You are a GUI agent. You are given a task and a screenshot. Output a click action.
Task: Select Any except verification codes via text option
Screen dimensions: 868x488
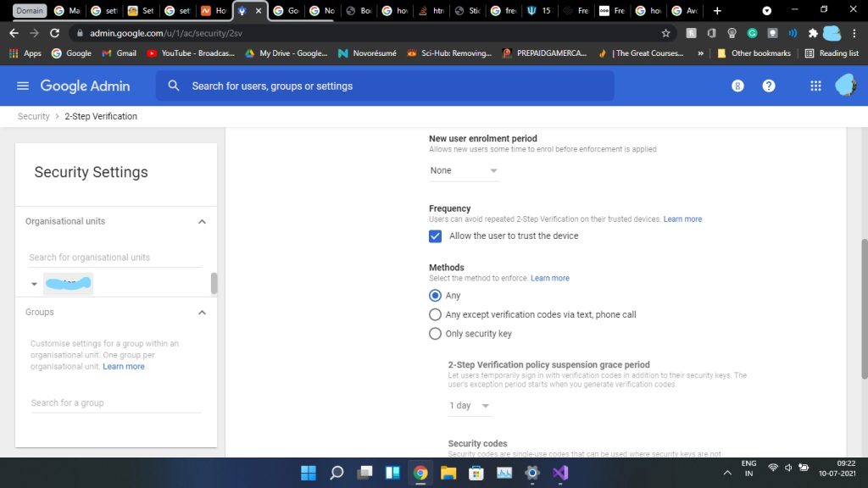tap(436, 314)
